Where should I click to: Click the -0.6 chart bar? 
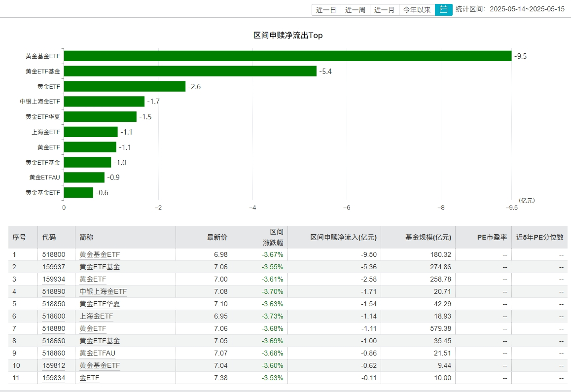pos(78,193)
